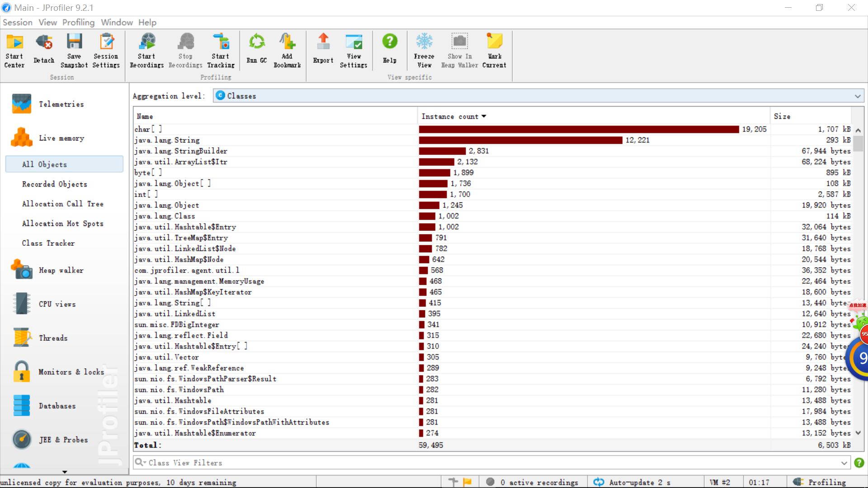Screen dimensions: 868x488
Task: Select the java.lang.StringBuilder row
Action: coord(493,151)
